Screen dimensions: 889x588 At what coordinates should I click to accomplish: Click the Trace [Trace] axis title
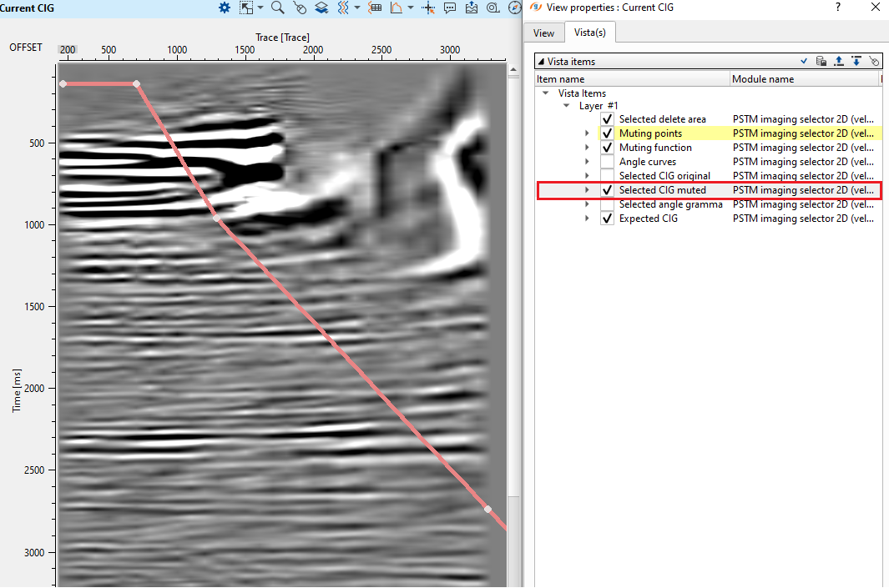tap(282, 38)
